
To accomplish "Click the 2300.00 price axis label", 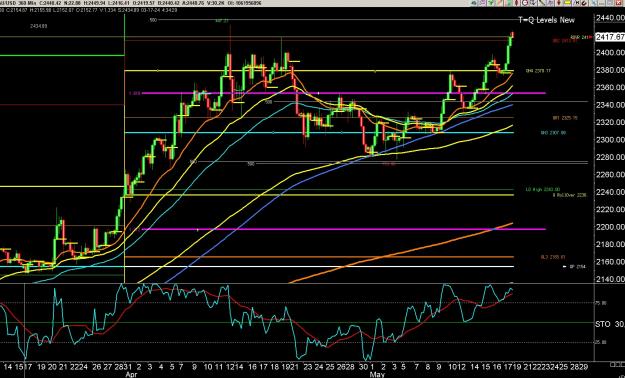I will (x=610, y=140).
